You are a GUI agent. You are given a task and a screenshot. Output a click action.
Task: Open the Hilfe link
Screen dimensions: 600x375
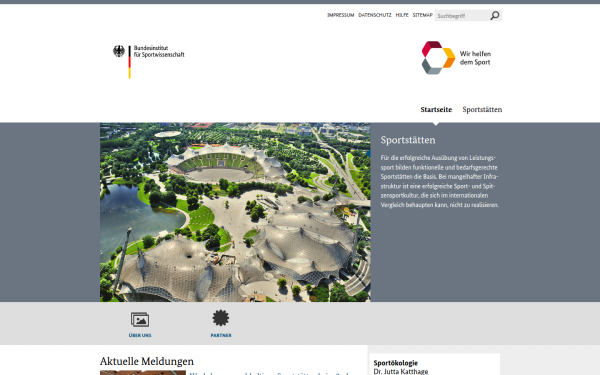tap(402, 15)
